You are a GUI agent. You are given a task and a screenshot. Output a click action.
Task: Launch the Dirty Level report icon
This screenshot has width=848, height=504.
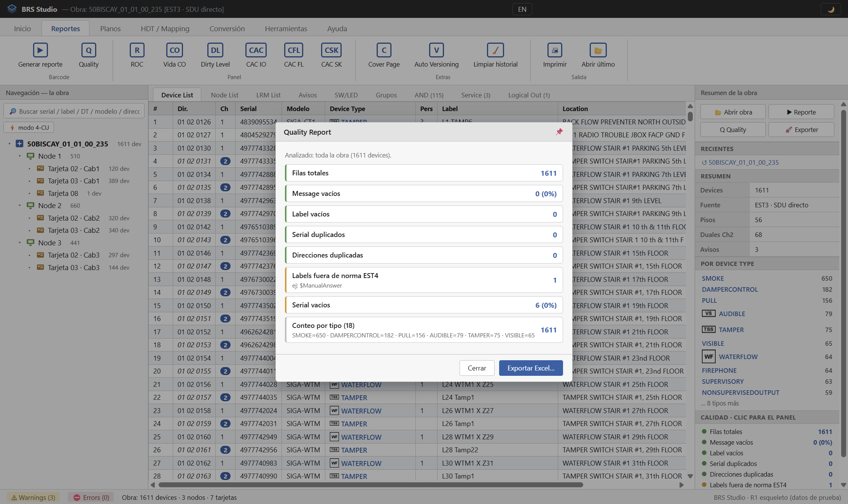click(215, 50)
